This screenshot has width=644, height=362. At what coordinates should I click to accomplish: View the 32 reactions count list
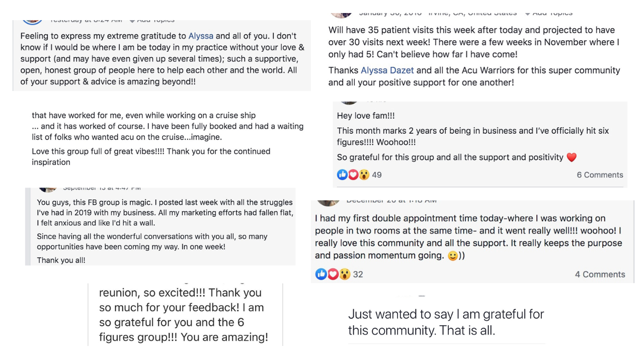(x=358, y=275)
